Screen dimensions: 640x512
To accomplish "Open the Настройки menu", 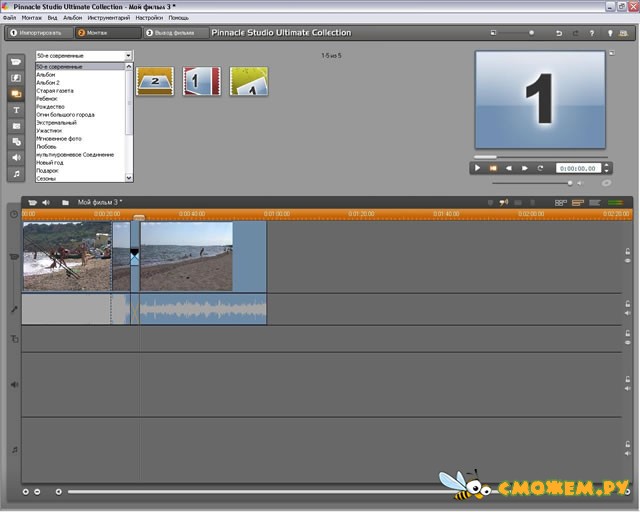I will [x=149, y=18].
